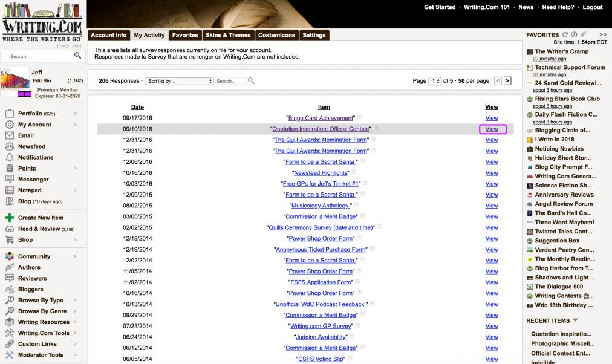Open Email using the envelope icon
The image size is (612, 364).
pos(10,135)
